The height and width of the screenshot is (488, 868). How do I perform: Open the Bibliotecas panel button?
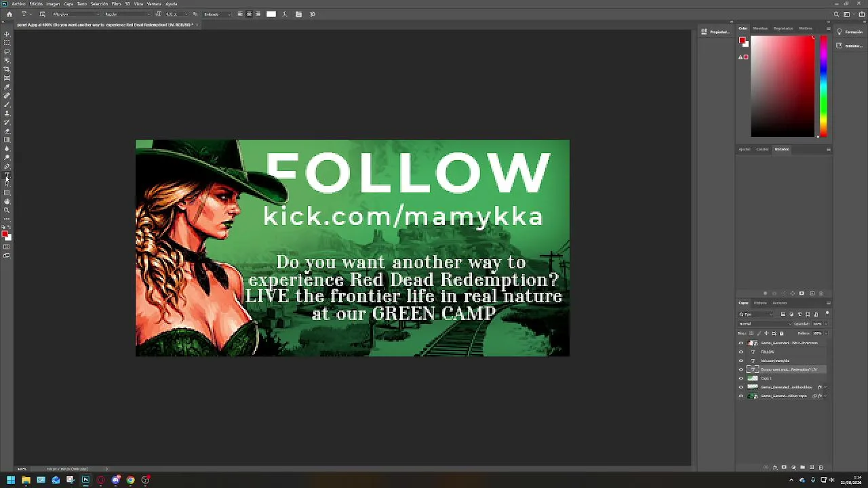pyautogui.click(x=849, y=45)
